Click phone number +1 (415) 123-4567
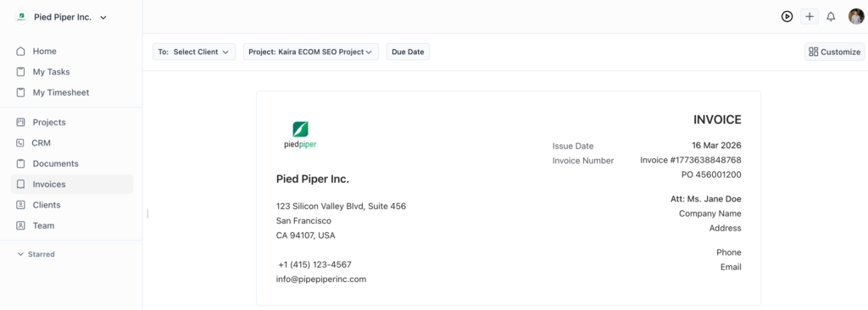The image size is (868, 310). 315,264
